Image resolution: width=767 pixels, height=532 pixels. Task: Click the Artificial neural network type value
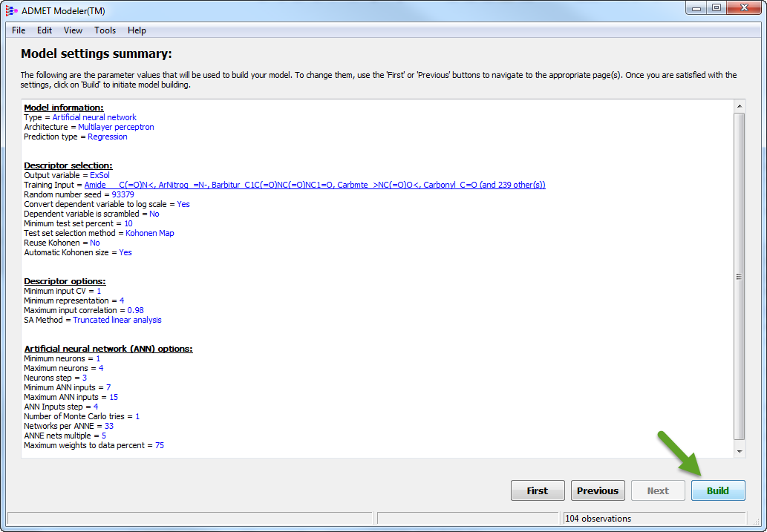pyautogui.click(x=94, y=117)
